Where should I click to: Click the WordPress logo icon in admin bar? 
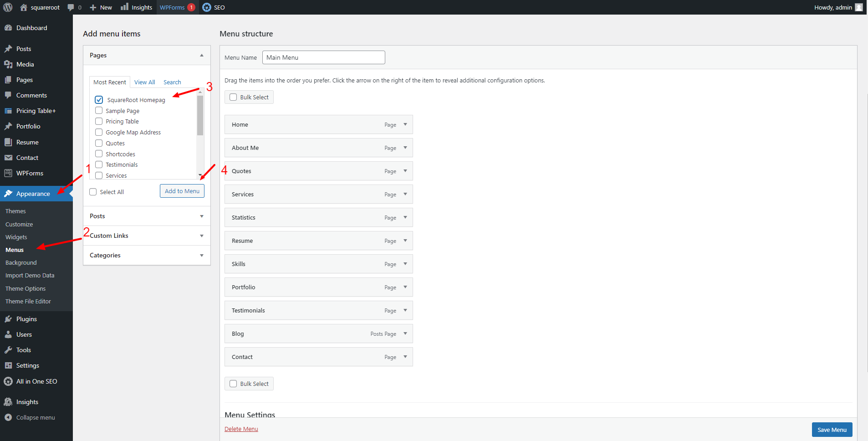point(8,7)
